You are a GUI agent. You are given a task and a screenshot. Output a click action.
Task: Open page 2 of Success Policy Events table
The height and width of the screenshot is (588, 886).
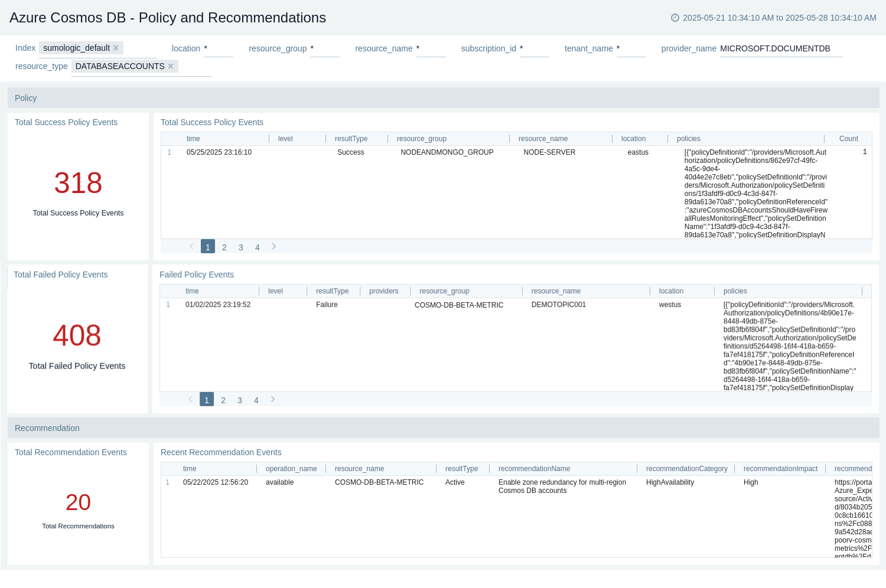click(x=224, y=247)
